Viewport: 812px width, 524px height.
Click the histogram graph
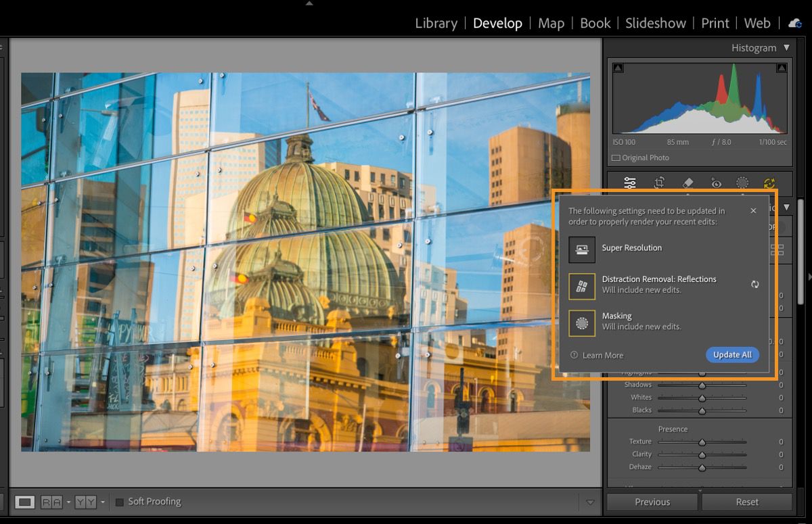[x=700, y=98]
